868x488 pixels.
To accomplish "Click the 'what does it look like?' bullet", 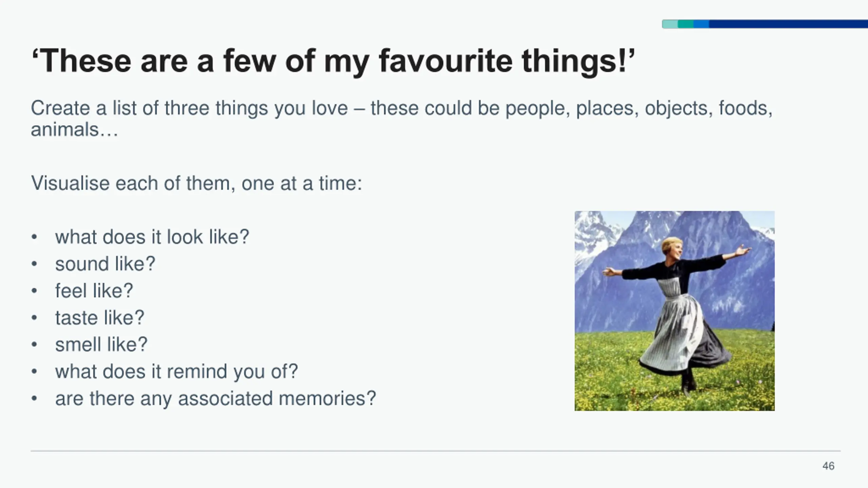I will [152, 237].
